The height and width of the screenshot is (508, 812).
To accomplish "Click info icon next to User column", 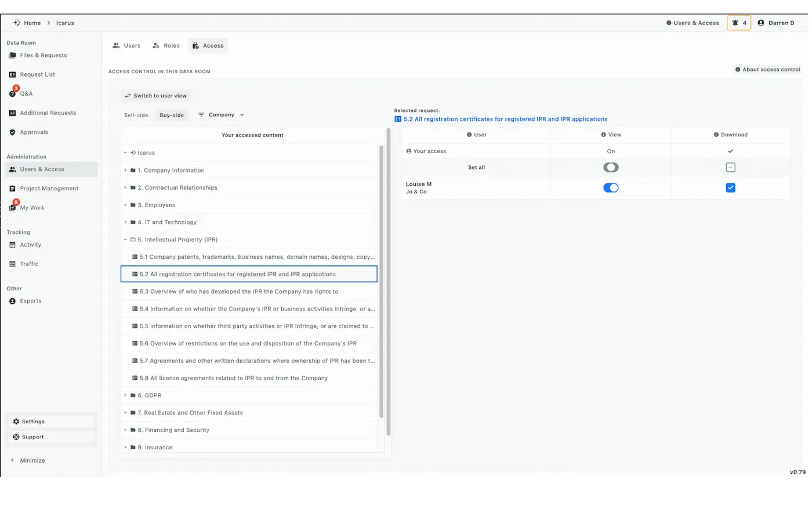I will pos(469,135).
